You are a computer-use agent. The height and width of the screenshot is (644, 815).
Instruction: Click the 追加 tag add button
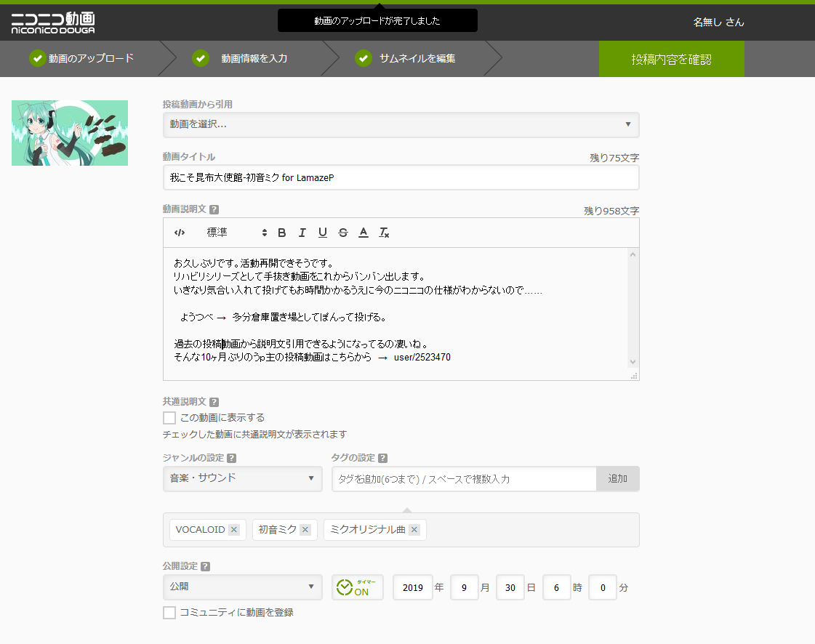tap(617, 479)
